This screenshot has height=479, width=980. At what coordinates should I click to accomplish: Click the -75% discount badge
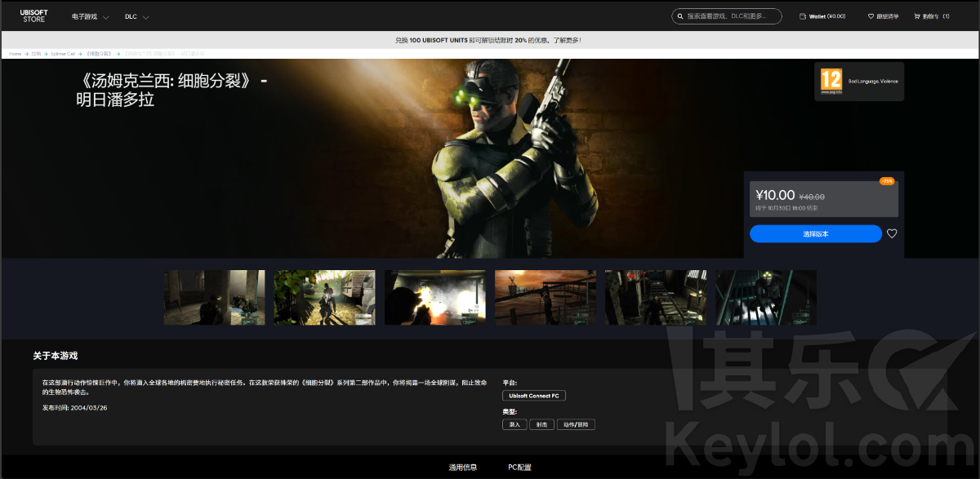point(887,181)
